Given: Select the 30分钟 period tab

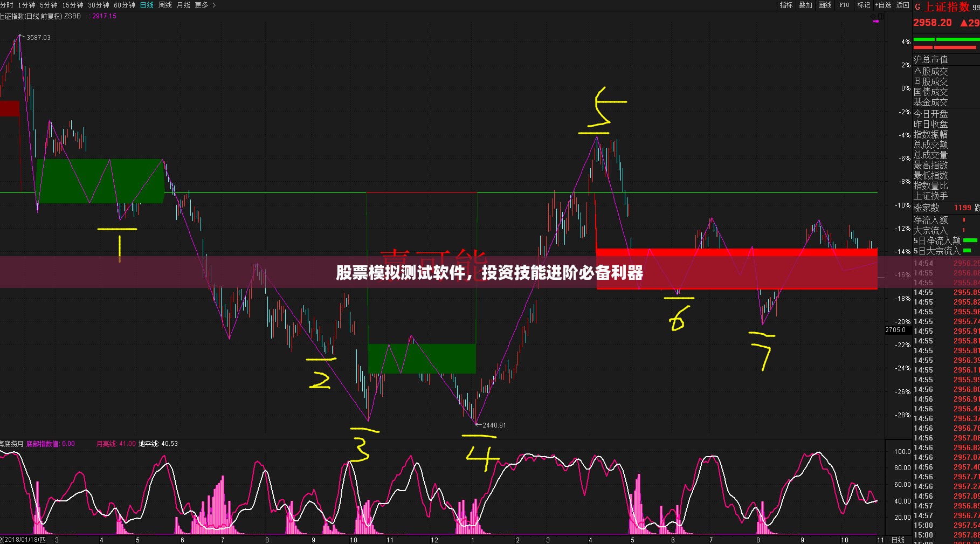Looking at the screenshot, I should pyautogui.click(x=99, y=5).
